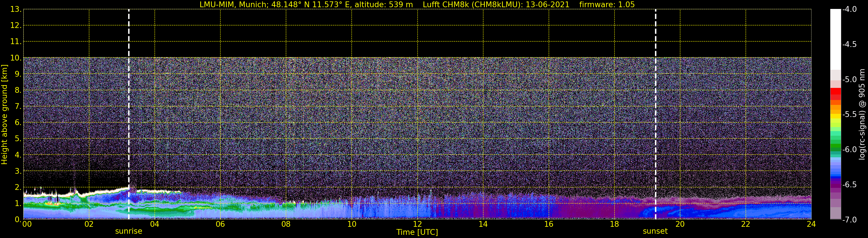The width and height of the screenshot is (868, 238).
Task: Click the time-axis tick label "02"
Action: point(89,224)
